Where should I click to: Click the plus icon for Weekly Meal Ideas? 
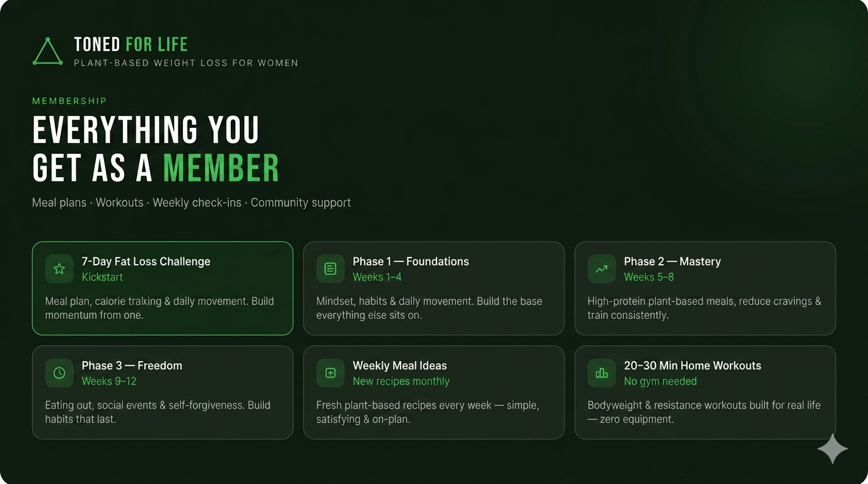331,373
